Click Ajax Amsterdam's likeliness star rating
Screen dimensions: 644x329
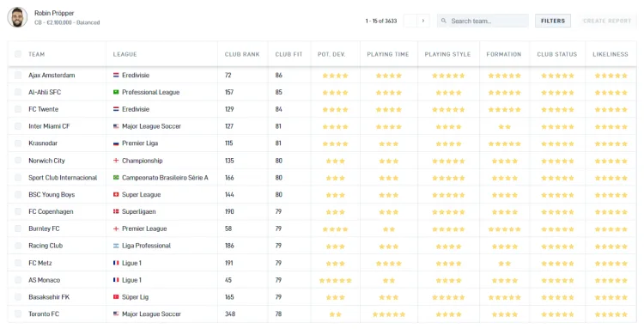(x=611, y=76)
